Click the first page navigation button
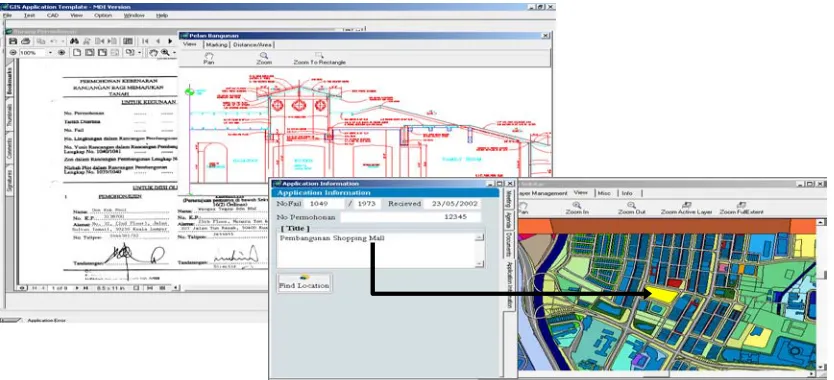Screen dimensions: 834x380 pyautogui.click(x=145, y=41)
